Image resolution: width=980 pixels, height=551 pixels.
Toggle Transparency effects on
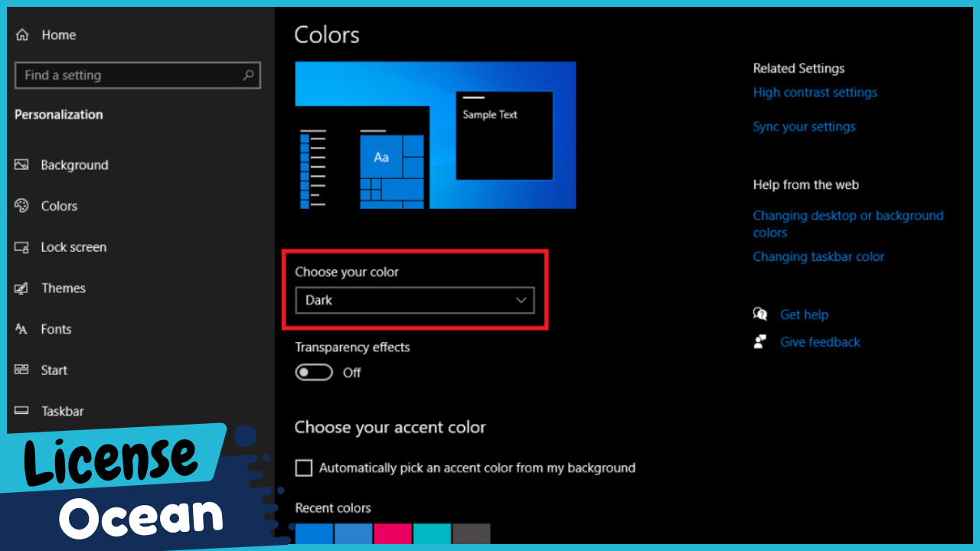(314, 372)
